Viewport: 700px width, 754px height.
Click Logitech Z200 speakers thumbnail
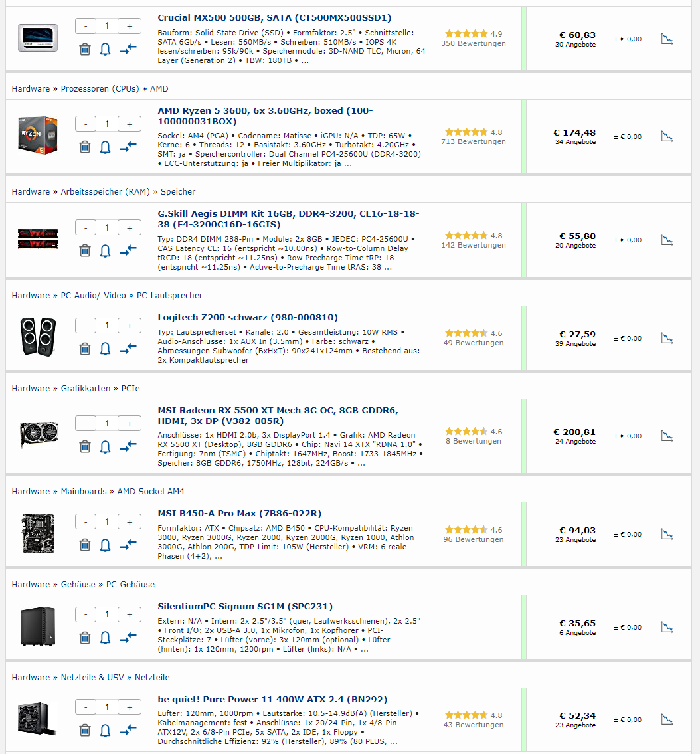pos(38,337)
